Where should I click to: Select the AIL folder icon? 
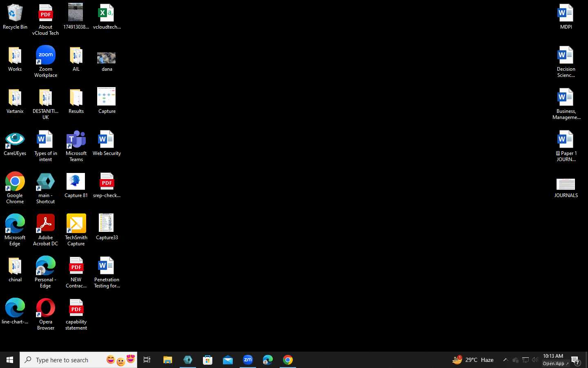tap(76, 59)
